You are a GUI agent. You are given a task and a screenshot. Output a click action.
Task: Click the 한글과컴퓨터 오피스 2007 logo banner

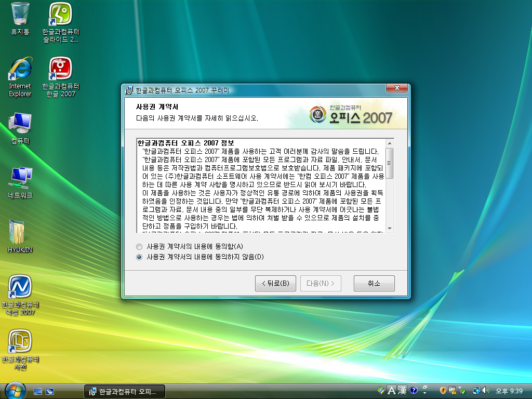(351, 114)
